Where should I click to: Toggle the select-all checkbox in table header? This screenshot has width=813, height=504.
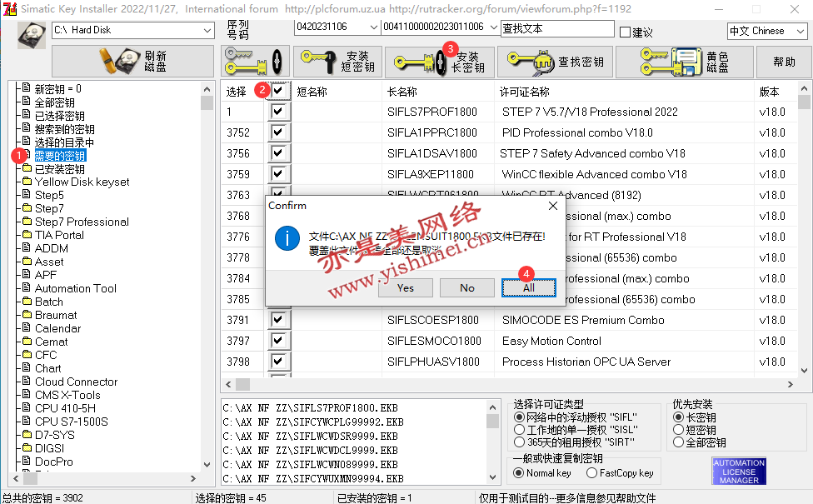pyautogui.click(x=279, y=91)
